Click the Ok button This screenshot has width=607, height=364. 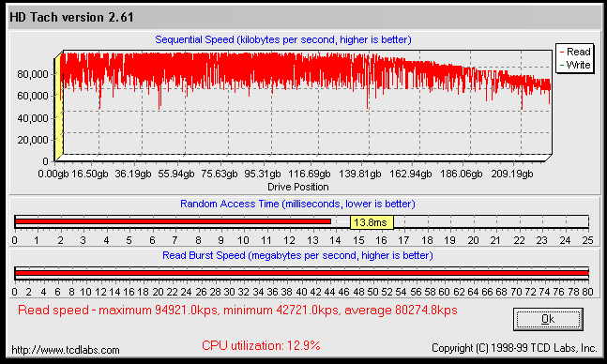click(x=548, y=320)
